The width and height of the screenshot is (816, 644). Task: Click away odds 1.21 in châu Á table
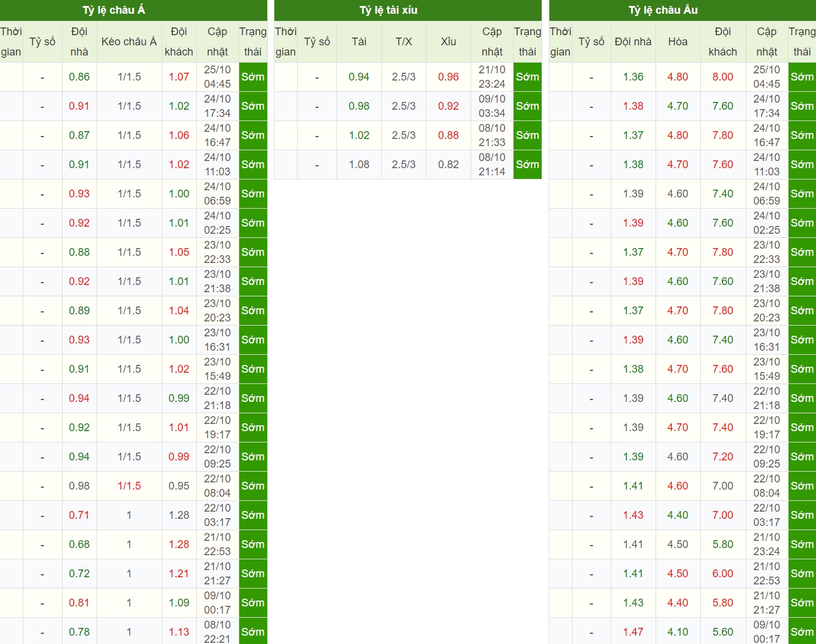point(179,574)
